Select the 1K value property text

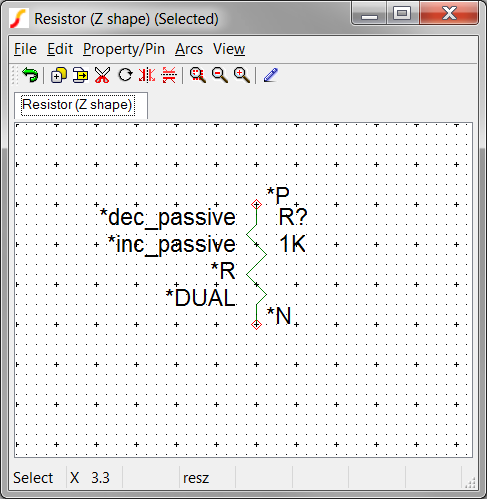292,244
